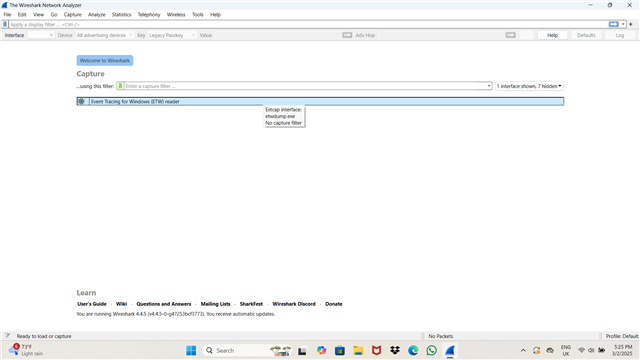Click the 'Profile: Default' status bar entry

[x=622, y=336]
